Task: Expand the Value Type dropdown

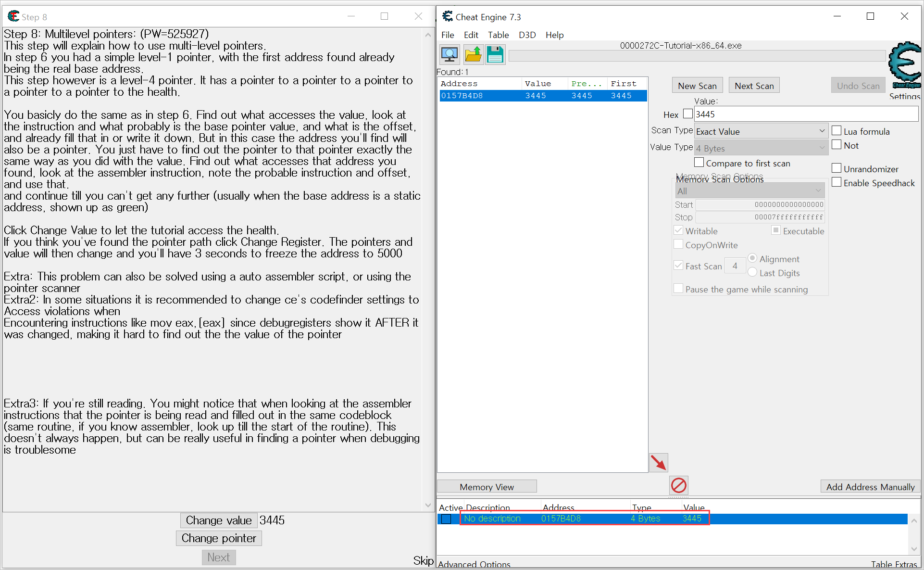Action: [x=761, y=148]
